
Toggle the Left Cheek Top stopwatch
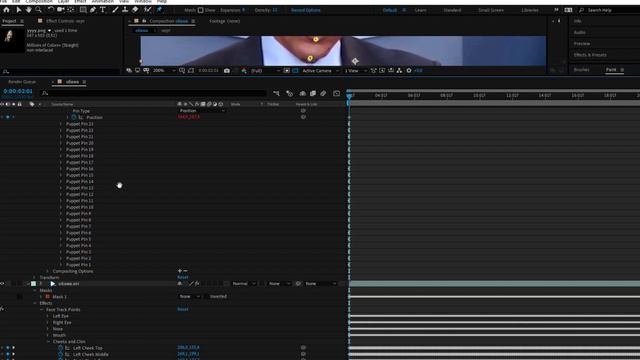(x=60, y=348)
